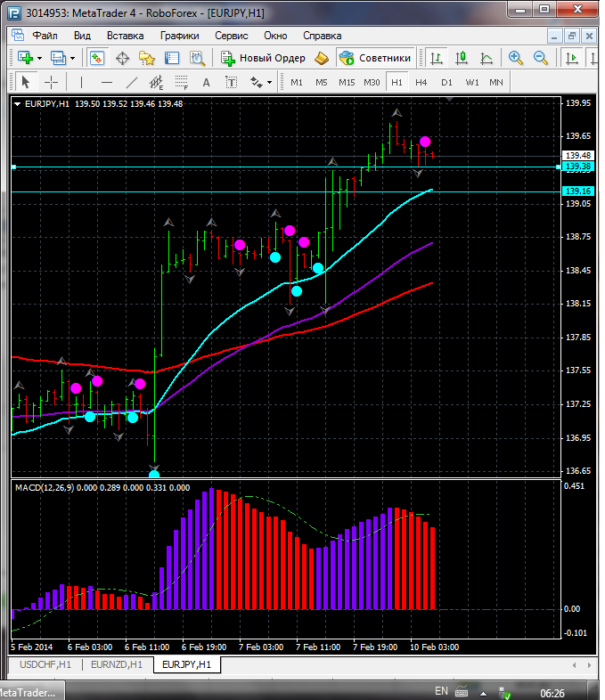Switch to the EURNZD,H1 chart tab
This screenshot has width=605, height=700.
[x=117, y=664]
